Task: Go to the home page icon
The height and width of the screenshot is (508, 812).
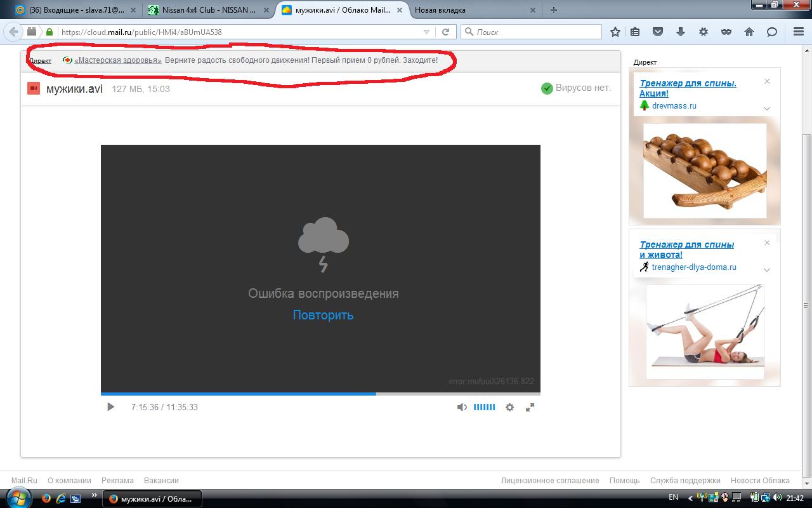Action: 749,32
